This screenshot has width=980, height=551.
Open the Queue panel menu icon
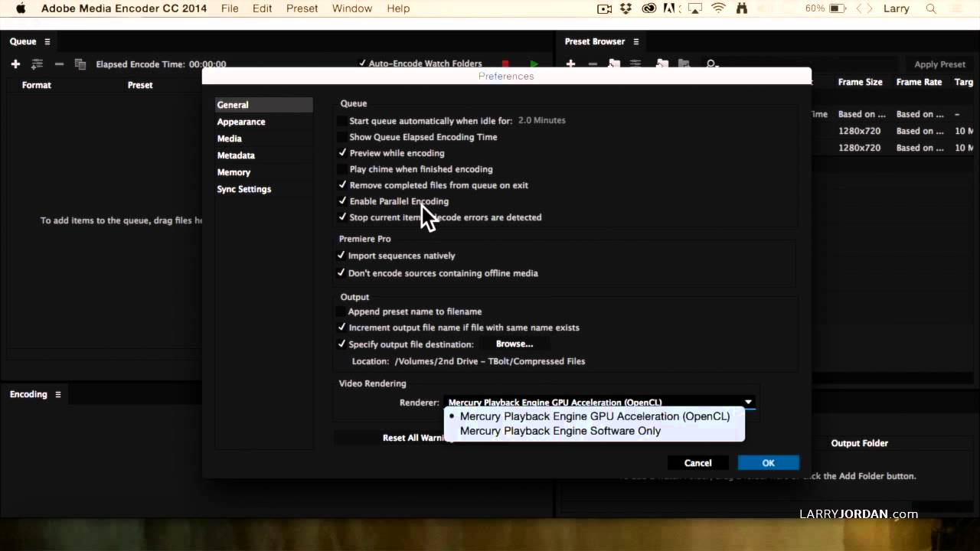coord(47,42)
